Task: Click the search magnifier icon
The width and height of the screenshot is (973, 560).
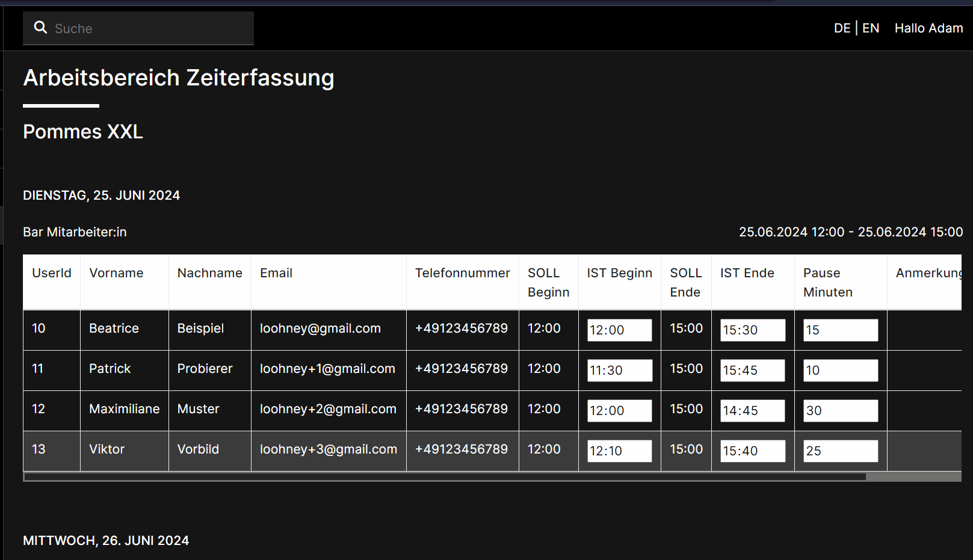Action: [40, 28]
